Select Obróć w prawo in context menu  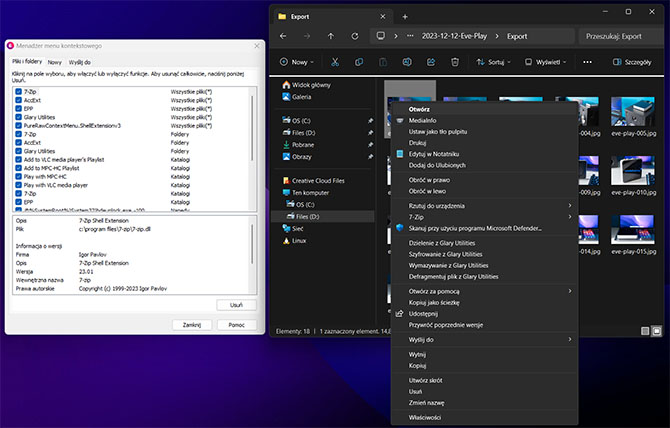tap(484, 180)
